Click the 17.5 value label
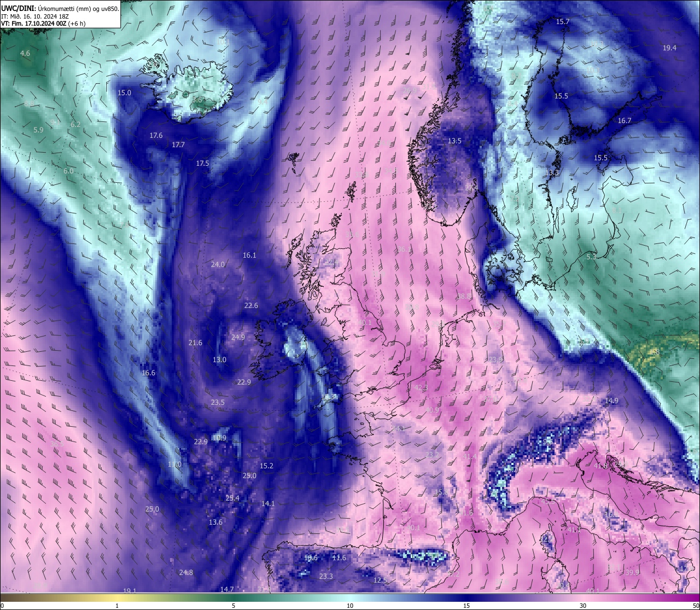Viewport: 700px width, 610px height. [202, 163]
